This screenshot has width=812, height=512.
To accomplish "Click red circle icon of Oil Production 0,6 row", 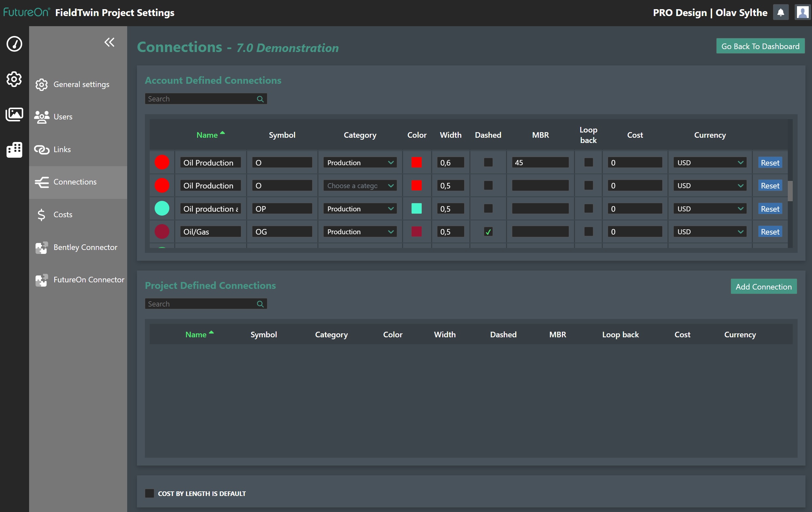I will (162, 162).
